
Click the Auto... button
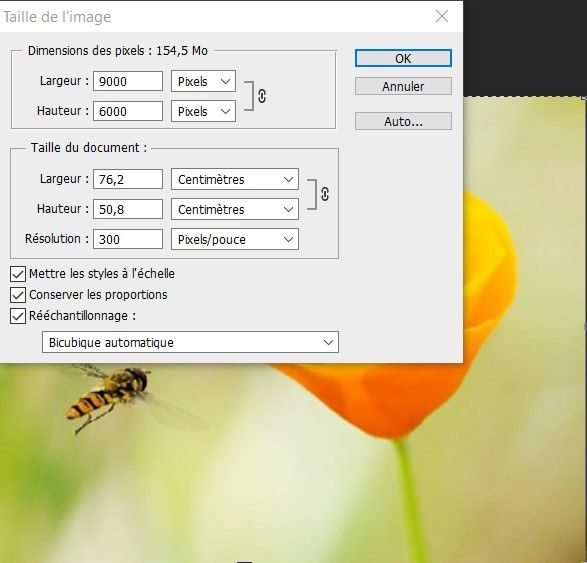403,121
